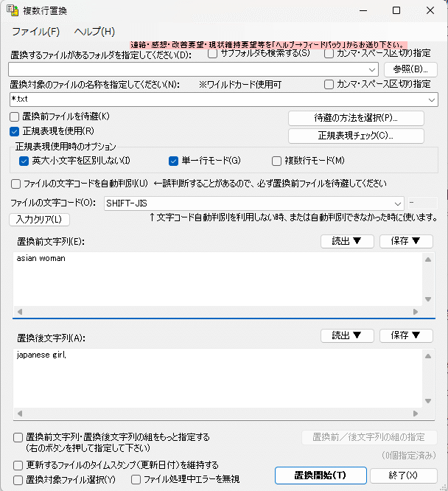Enable 置換前文字列・置換後文字列の組をもっと指定する checkbox
The image size is (448, 491).
[x=18, y=437]
